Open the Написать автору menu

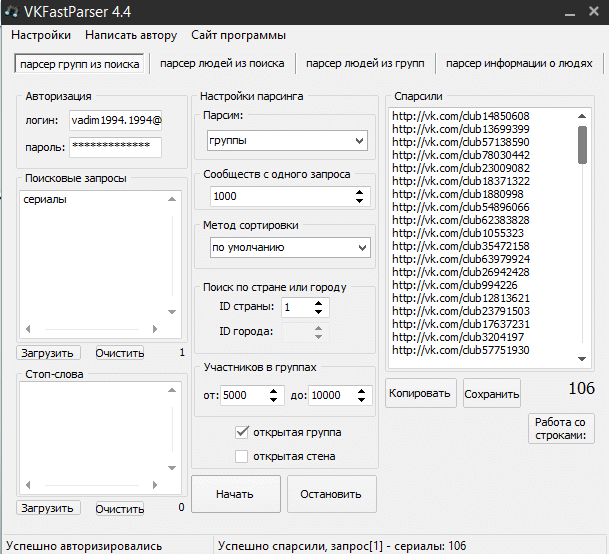coord(131,35)
